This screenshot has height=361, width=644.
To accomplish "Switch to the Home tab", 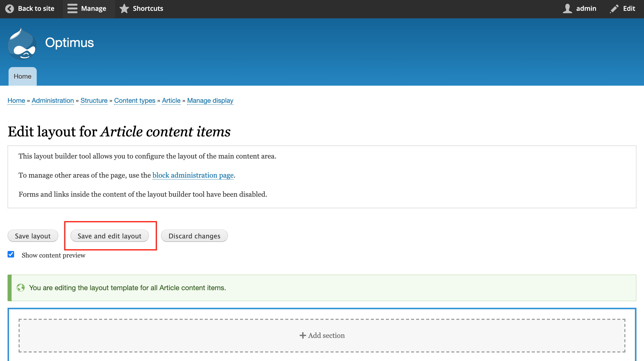I will [22, 76].
